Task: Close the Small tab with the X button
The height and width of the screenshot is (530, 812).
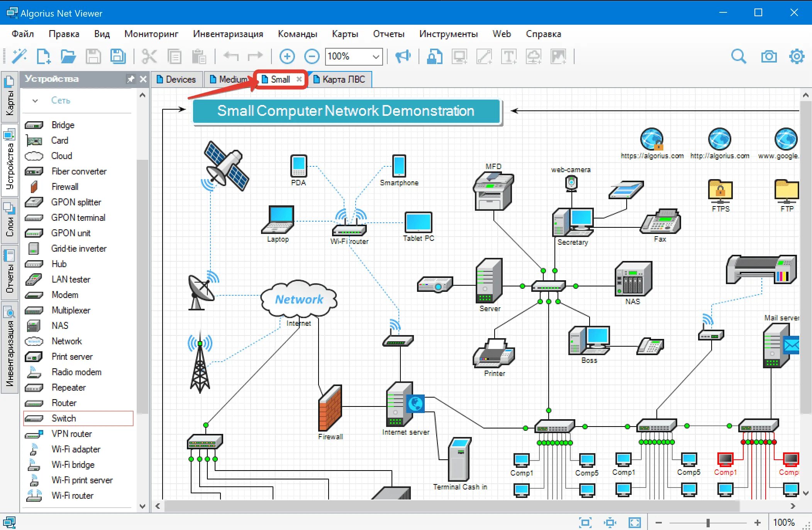Action: coord(300,79)
